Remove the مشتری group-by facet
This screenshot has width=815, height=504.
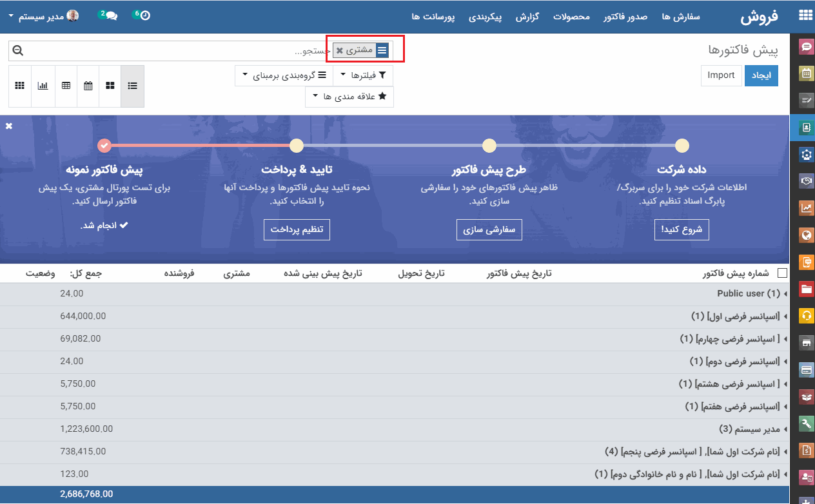click(x=340, y=50)
